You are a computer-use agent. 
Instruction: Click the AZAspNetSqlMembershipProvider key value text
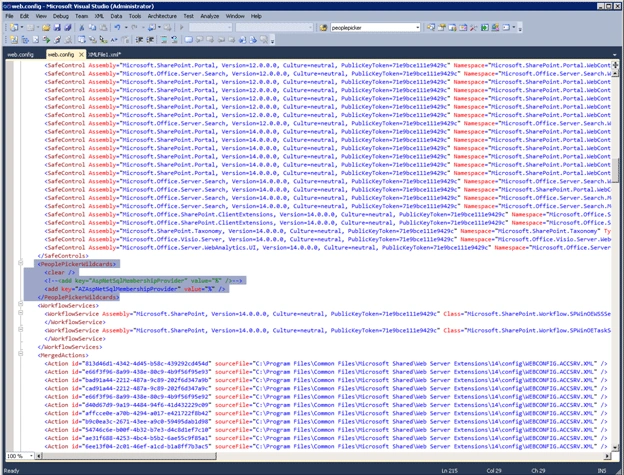(x=129, y=289)
